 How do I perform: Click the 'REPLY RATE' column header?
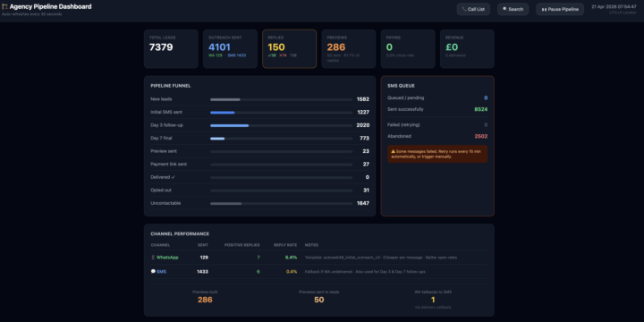[x=285, y=245]
